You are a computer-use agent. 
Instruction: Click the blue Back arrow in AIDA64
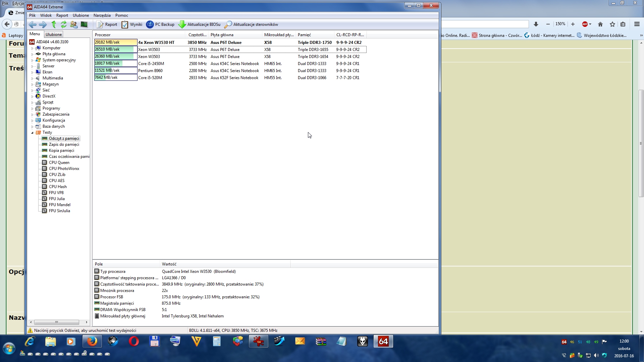(x=33, y=24)
